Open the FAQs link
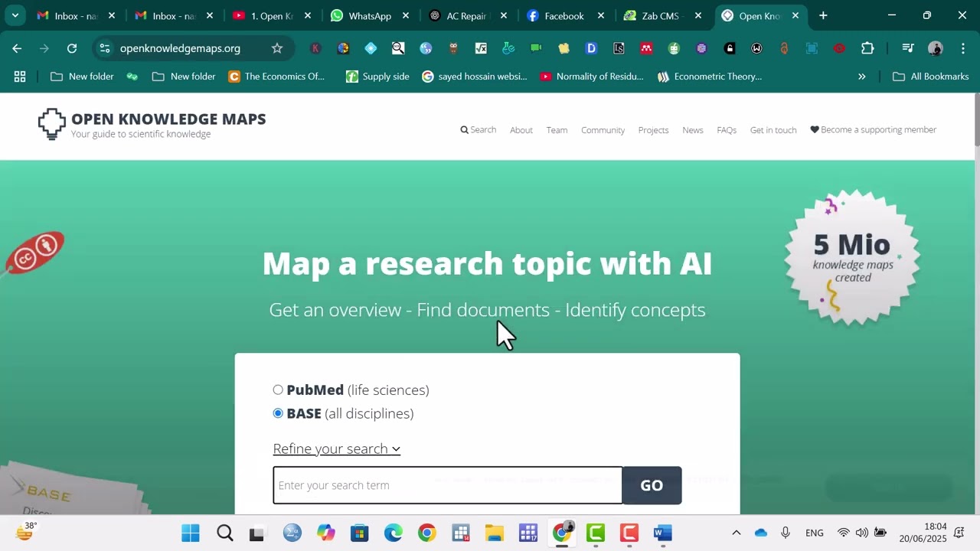The width and height of the screenshot is (980, 551). click(727, 130)
